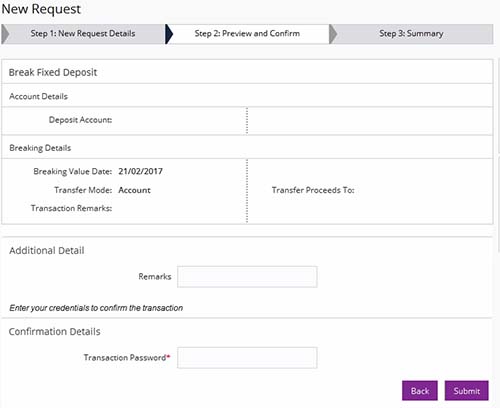
Task: Click the Transaction Password field
Action: click(247, 358)
